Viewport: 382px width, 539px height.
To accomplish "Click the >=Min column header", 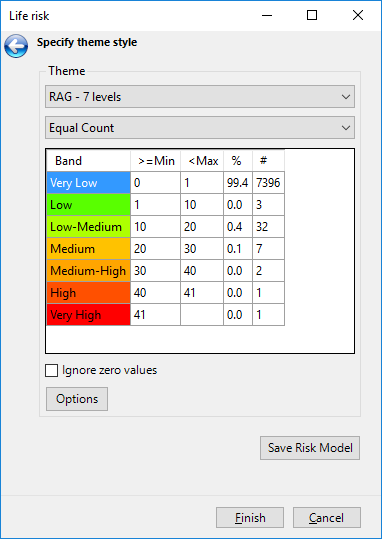I will click(155, 161).
